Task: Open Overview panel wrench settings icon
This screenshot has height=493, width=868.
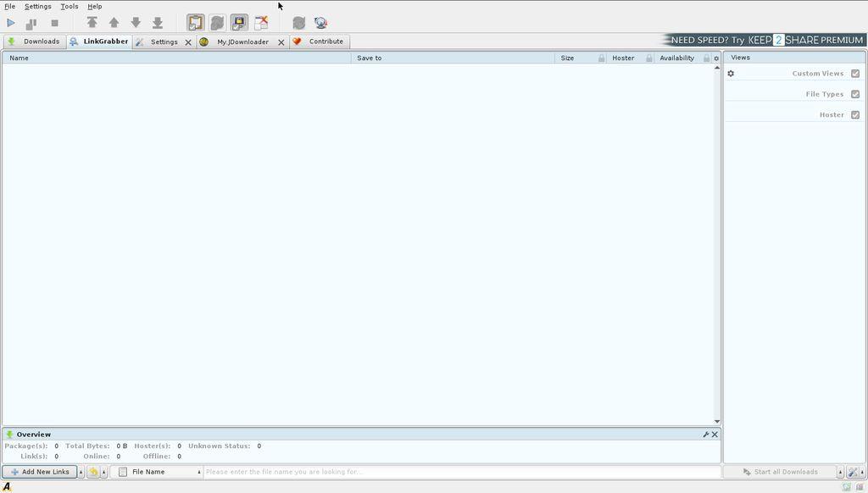Action: (x=705, y=435)
